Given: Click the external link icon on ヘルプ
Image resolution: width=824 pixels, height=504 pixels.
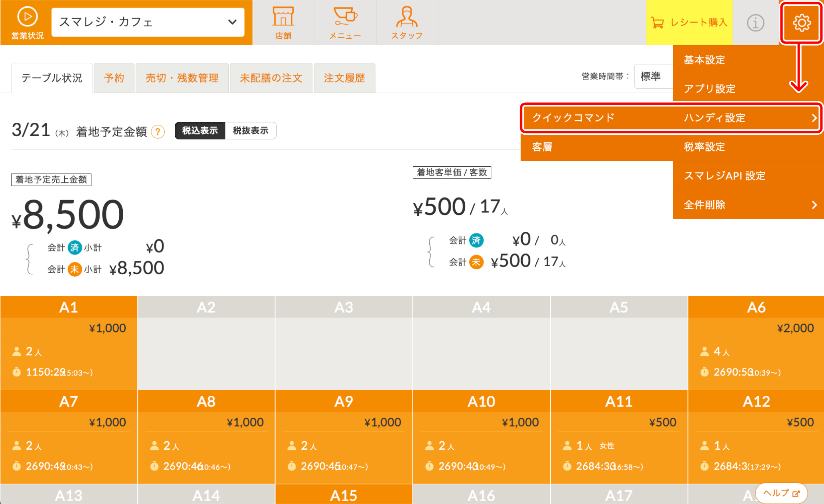Looking at the screenshot, I should point(796,494).
